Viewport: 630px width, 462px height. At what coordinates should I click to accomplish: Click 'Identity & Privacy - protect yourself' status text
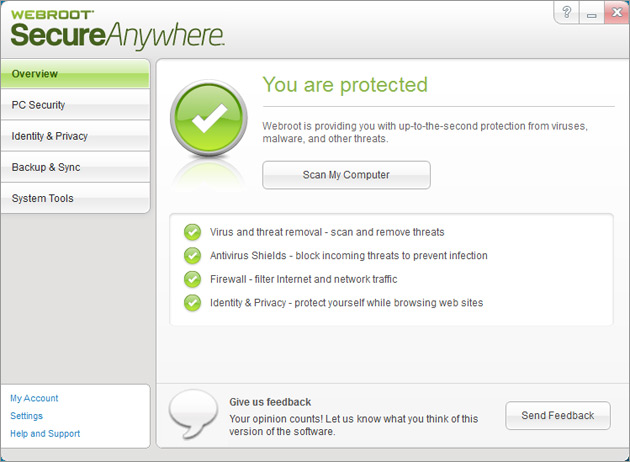[346, 303]
